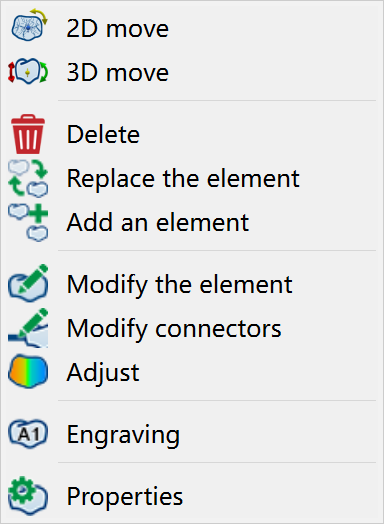
Task: Click the Modify the element pencil icon
Action: coord(28,283)
